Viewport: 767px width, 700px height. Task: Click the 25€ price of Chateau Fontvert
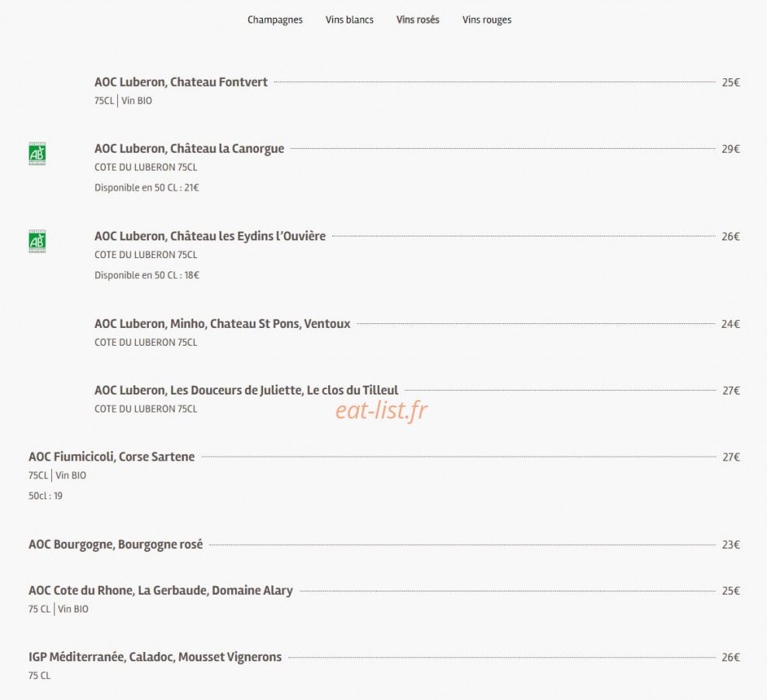[731, 83]
